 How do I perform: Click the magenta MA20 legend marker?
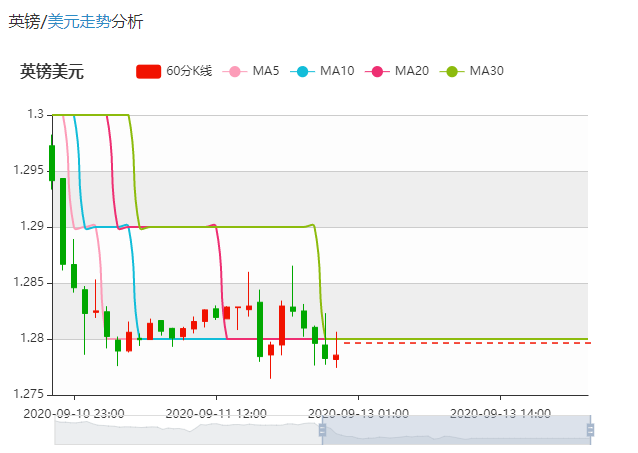pyautogui.click(x=379, y=71)
